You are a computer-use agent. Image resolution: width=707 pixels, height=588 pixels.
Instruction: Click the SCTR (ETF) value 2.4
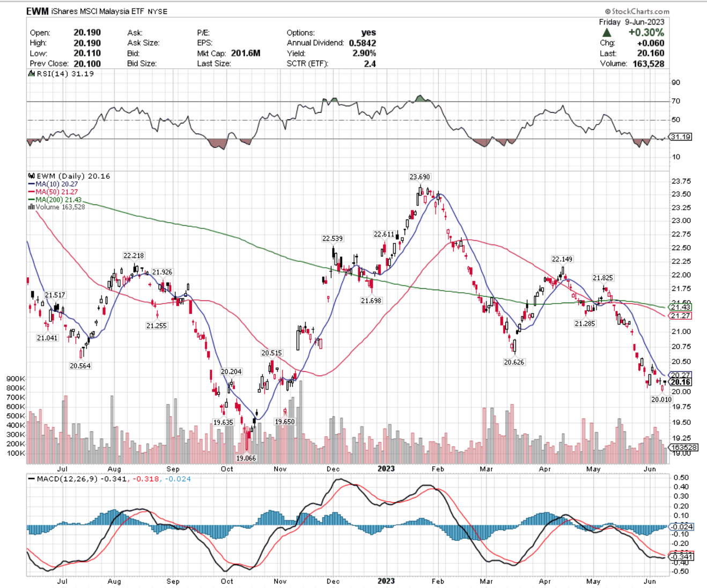pos(370,63)
